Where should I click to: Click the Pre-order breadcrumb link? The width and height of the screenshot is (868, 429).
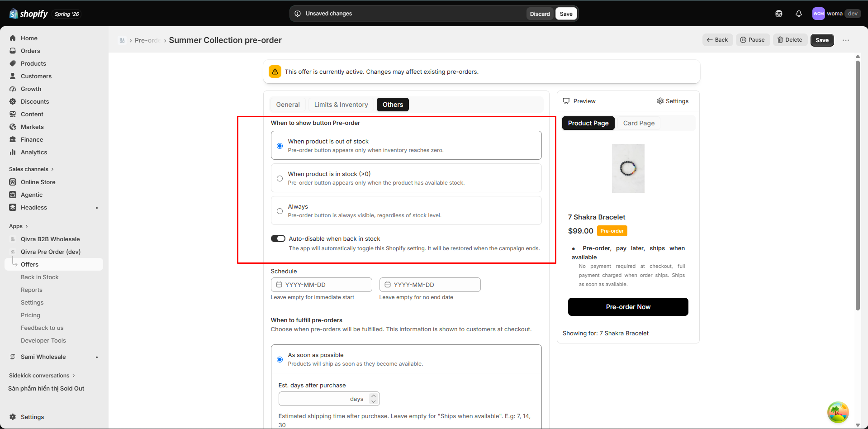(x=147, y=40)
